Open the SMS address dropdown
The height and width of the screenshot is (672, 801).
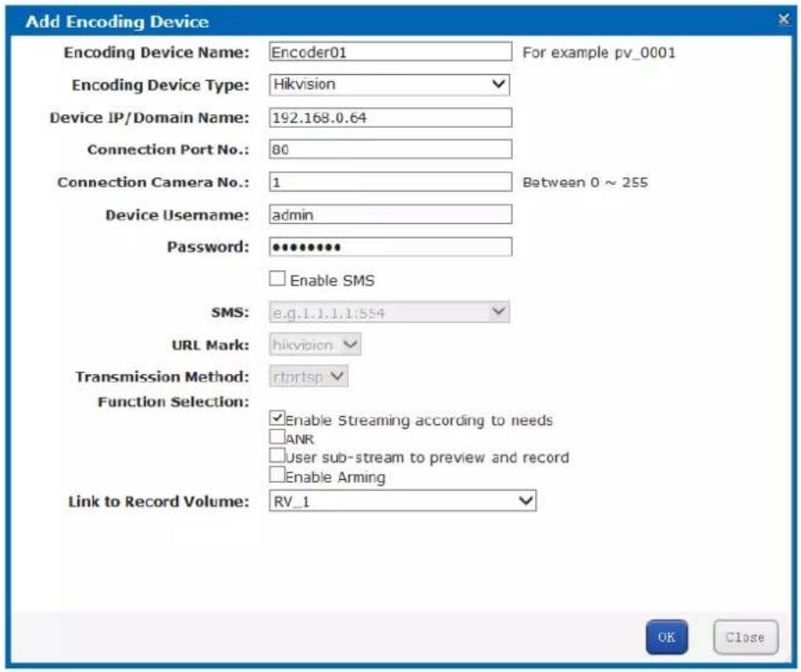(389, 312)
